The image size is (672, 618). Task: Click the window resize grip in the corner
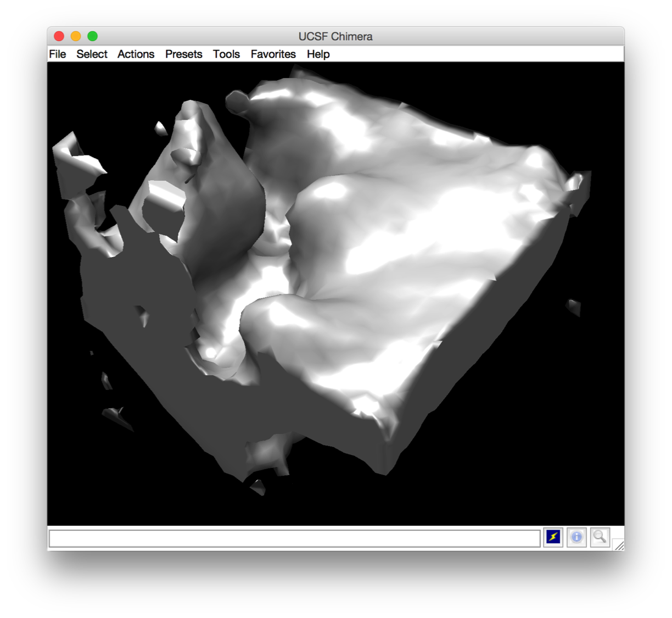coord(619,545)
